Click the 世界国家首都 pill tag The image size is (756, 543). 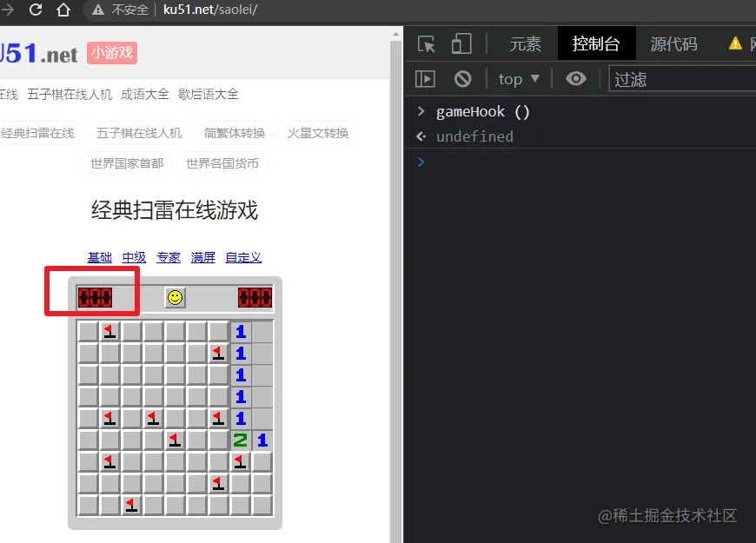(x=127, y=163)
